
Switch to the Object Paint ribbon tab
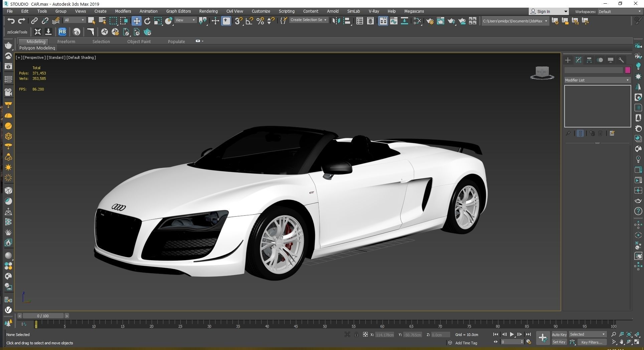[x=139, y=41]
